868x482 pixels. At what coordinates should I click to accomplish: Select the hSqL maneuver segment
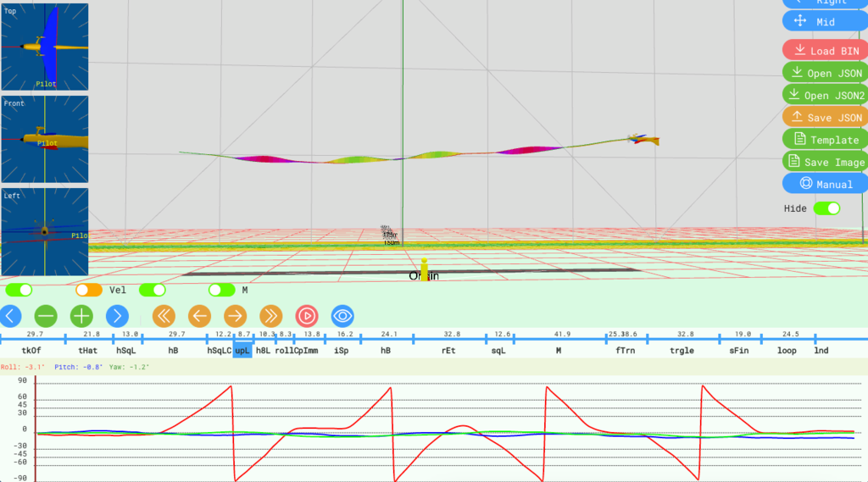(x=126, y=351)
